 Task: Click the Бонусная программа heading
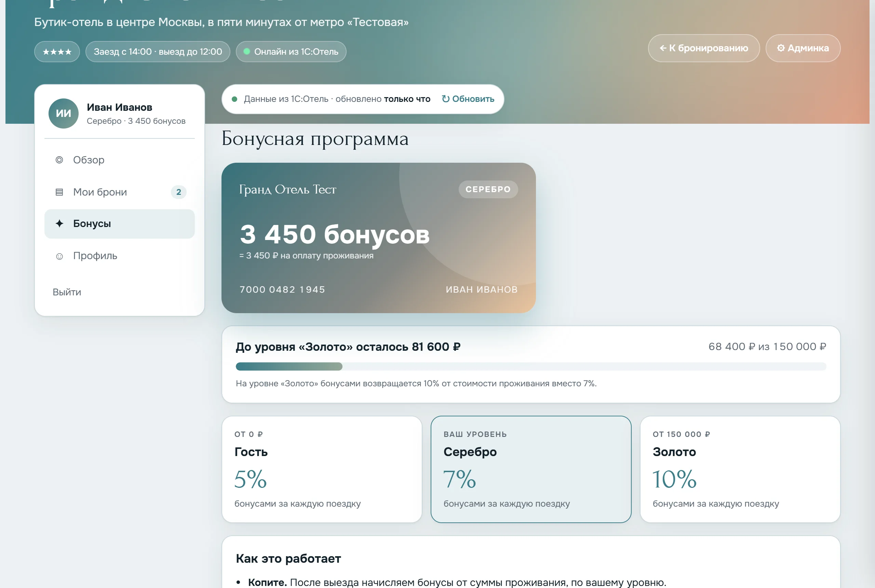(x=315, y=139)
